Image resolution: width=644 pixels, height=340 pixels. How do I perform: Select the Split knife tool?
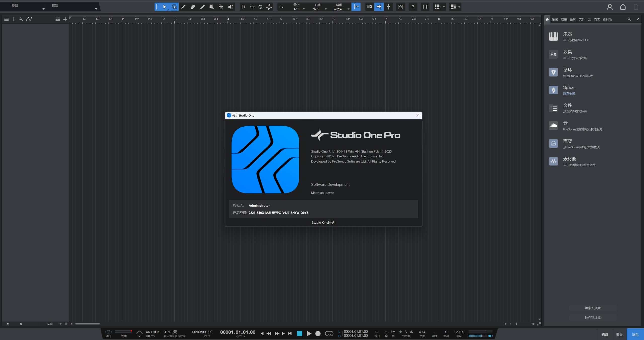coord(183,7)
